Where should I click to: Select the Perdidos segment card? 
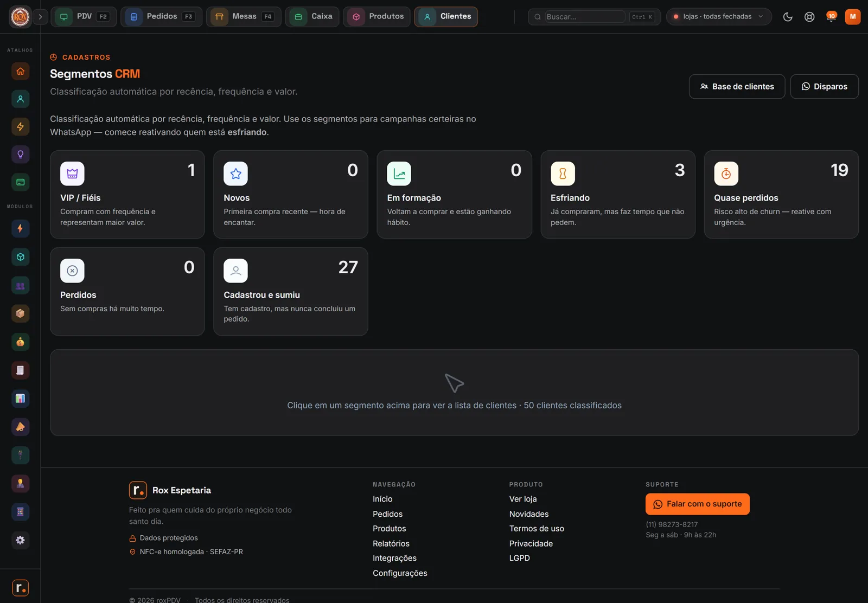(x=127, y=292)
